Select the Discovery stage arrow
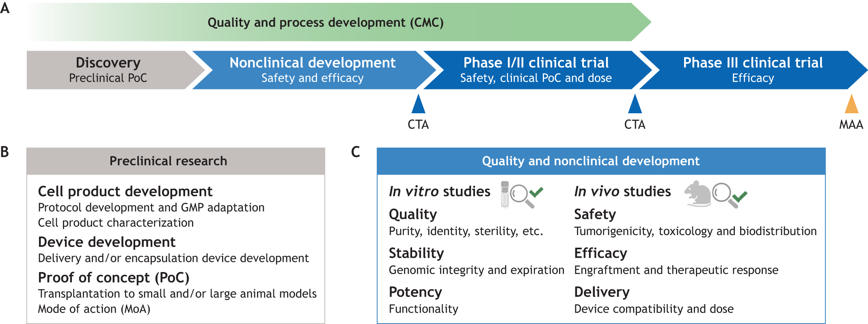Image resolution: width=868 pixels, height=324 pixels. [x=108, y=70]
